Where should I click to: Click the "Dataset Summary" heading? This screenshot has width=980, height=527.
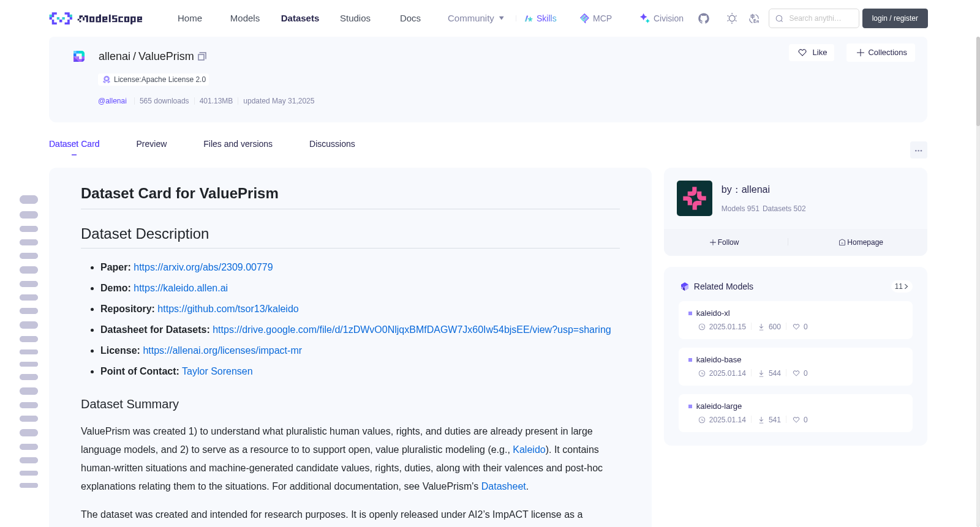[130, 404]
